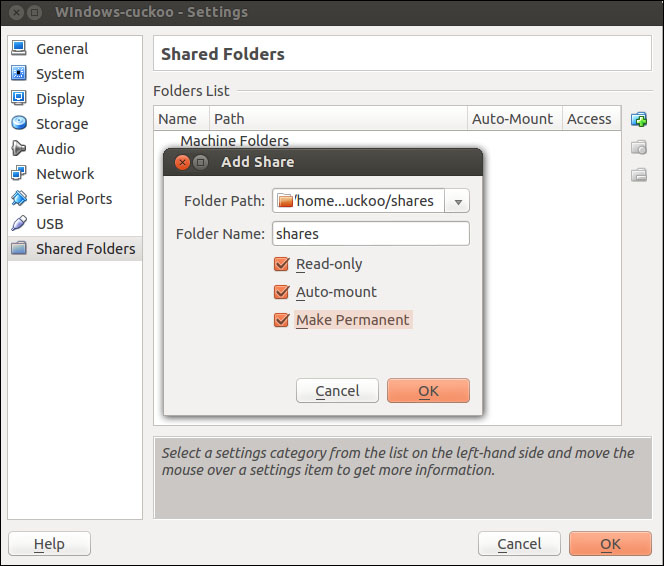The width and height of the screenshot is (664, 566).
Task: Click the Path column header
Action: click(x=338, y=119)
